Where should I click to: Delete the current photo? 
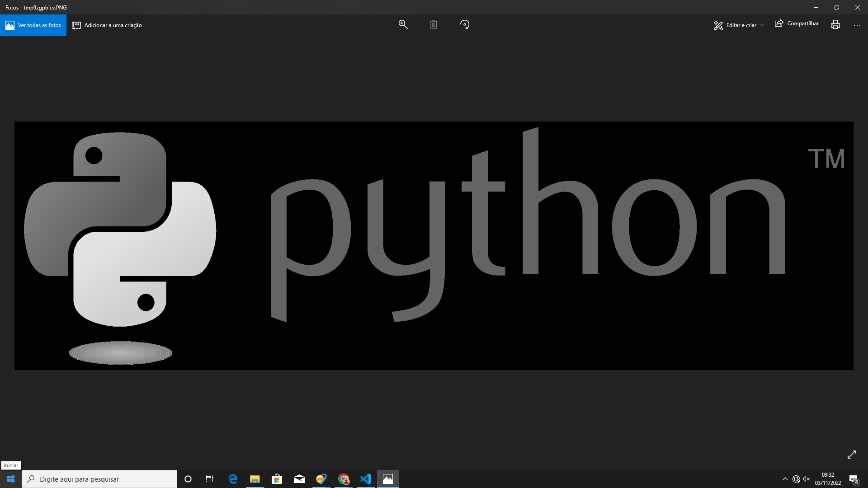[434, 24]
